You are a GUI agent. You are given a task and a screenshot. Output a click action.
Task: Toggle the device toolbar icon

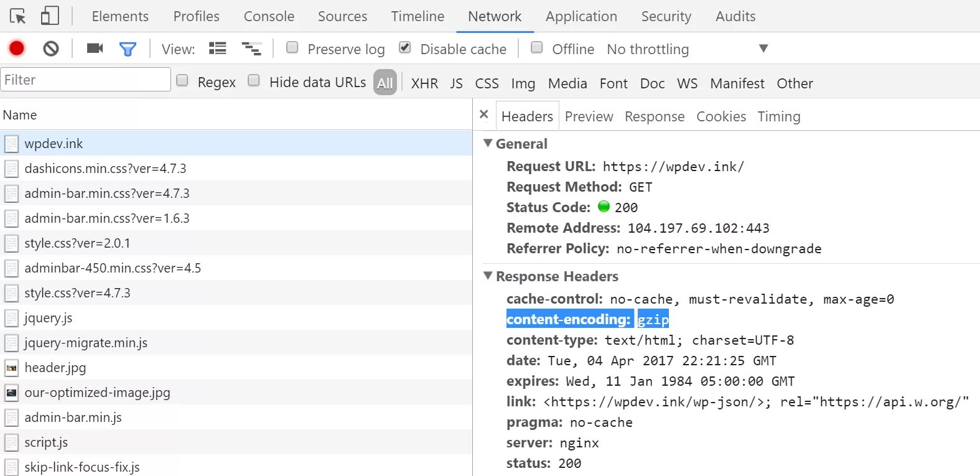[50, 16]
